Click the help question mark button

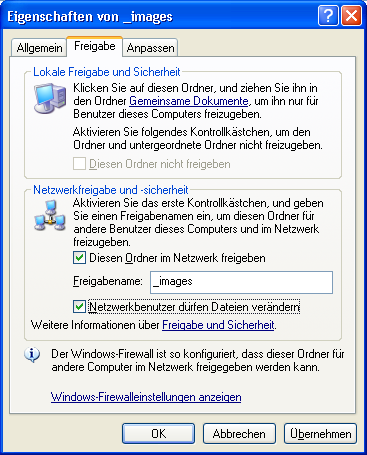[329, 16]
